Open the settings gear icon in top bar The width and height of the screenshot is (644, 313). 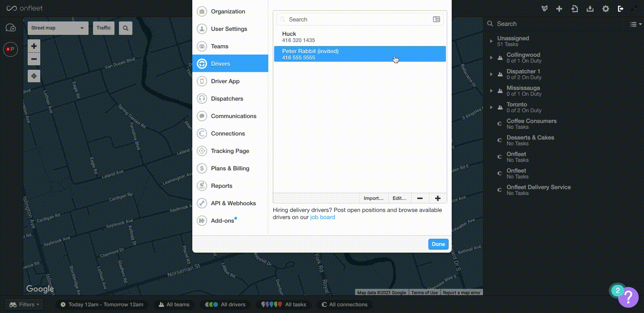[606, 9]
